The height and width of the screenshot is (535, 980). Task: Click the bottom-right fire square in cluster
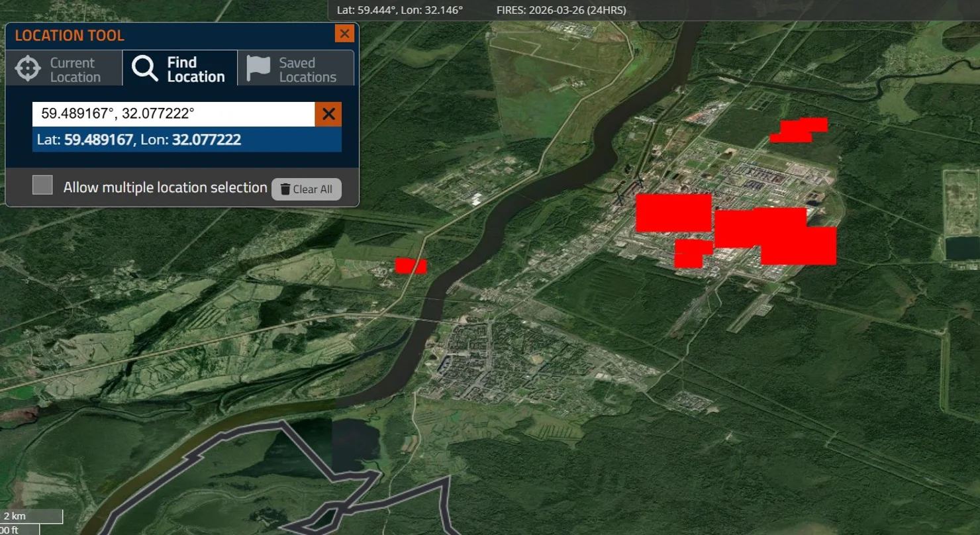pyautogui.click(x=799, y=246)
